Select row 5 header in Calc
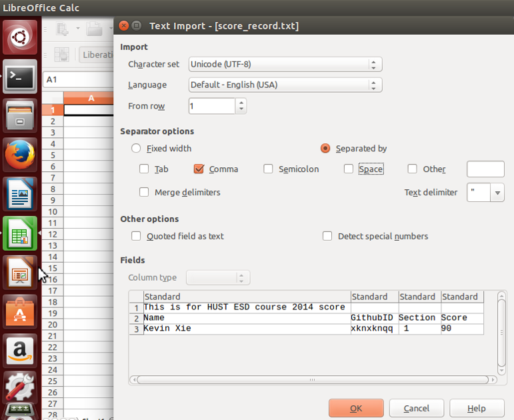The height and width of the screenshot is (420, 514). point(53,155)
